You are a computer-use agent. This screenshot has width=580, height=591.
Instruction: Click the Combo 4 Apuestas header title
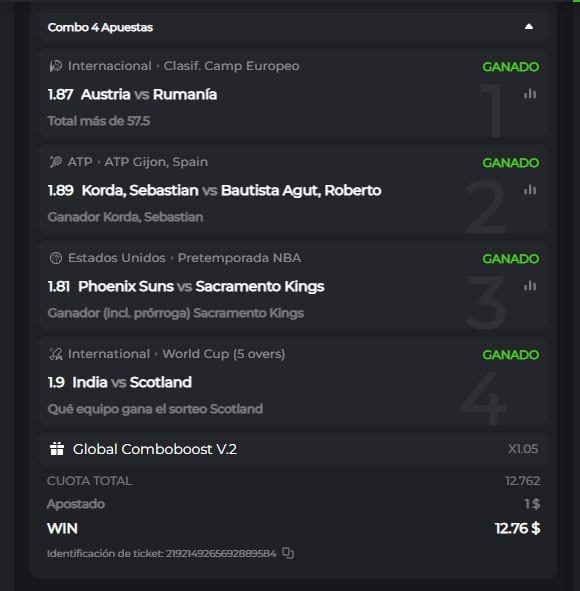(x=100, y=27)
